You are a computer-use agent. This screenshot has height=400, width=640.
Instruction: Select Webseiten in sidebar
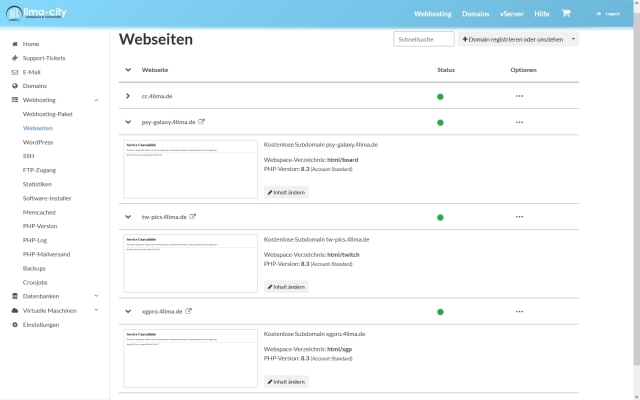coord(38,128)
